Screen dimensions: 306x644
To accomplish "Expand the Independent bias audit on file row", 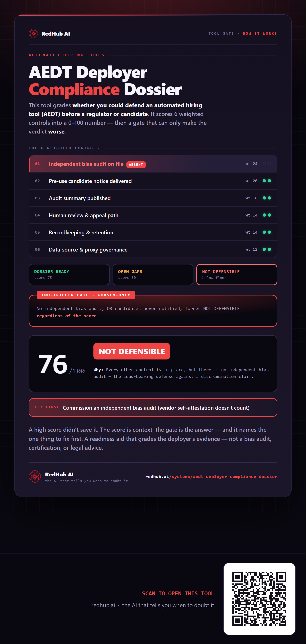I will (153, 164).
